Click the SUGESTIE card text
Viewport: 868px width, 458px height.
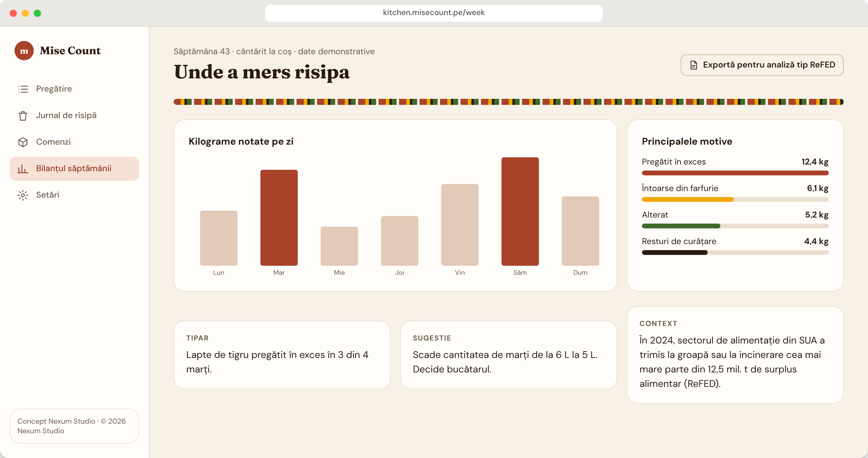point(505,362)
